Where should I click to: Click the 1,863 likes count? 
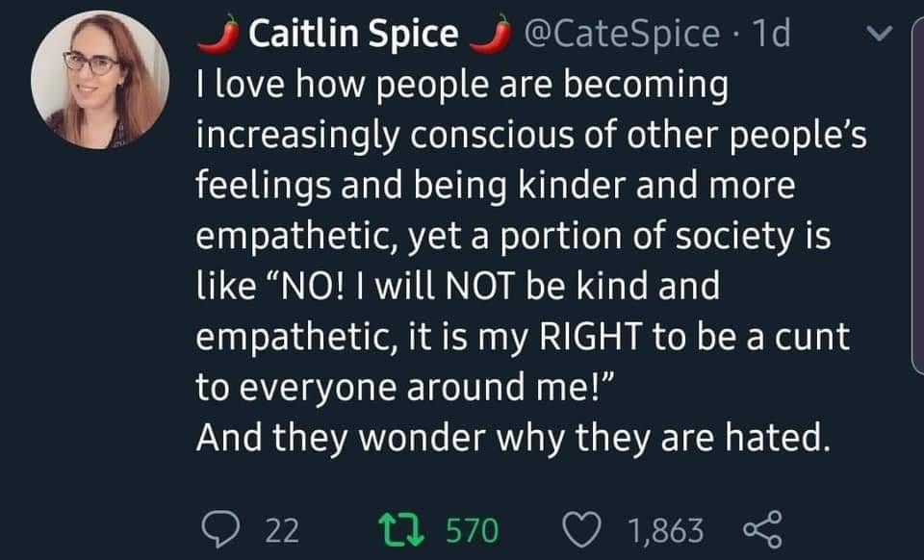(664, 529)
